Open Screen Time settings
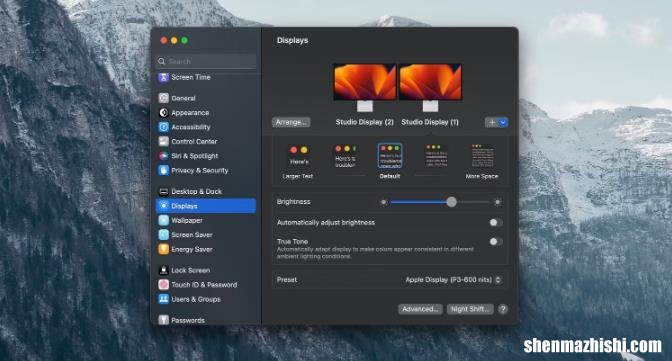Screen dimensions: 672x361 (205, 77)
